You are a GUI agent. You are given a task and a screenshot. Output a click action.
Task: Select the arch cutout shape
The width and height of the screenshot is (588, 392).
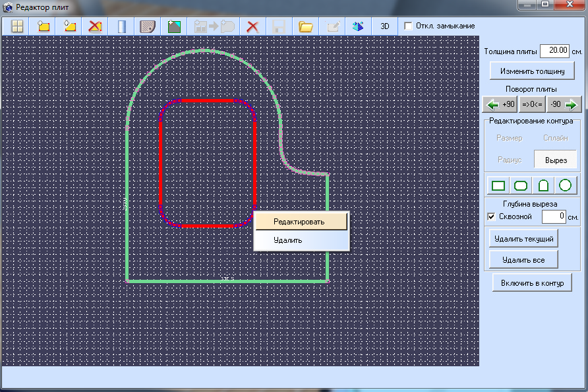pos(543,185)
